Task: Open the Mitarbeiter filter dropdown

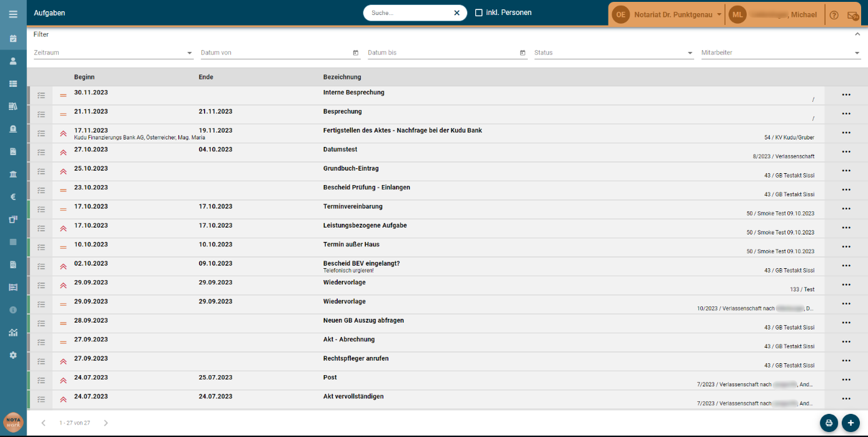Action: 781,53
